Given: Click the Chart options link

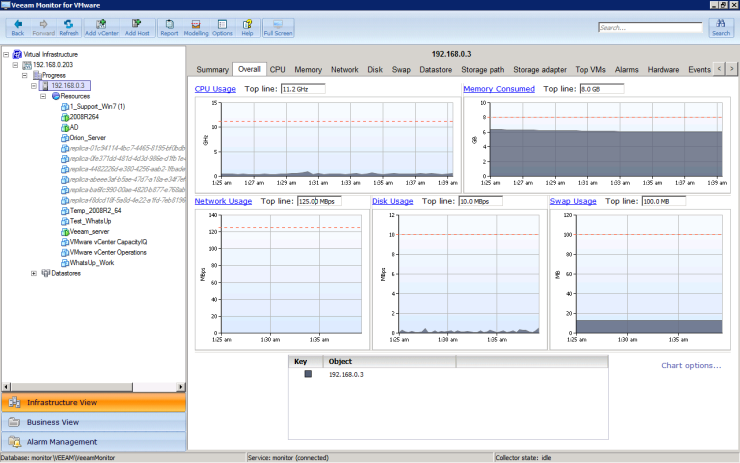Looking at the screenshot, I should click(x=691, y=365).
